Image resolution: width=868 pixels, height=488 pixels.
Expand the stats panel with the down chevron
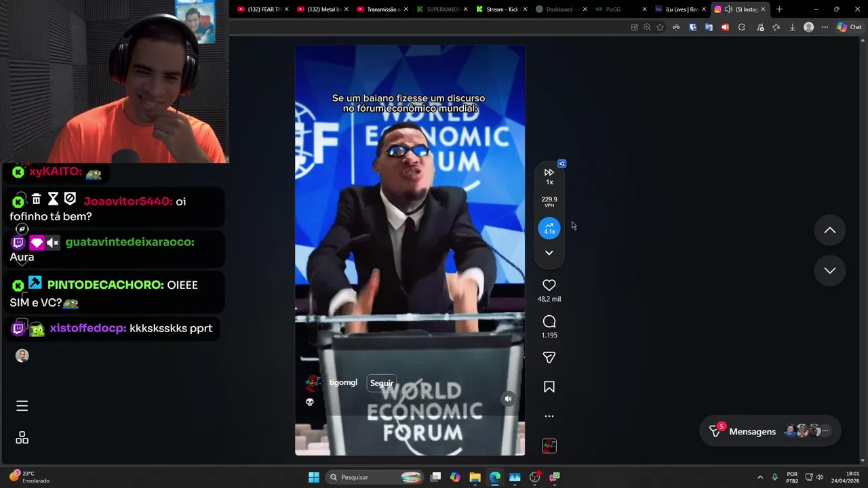[549, 253]
